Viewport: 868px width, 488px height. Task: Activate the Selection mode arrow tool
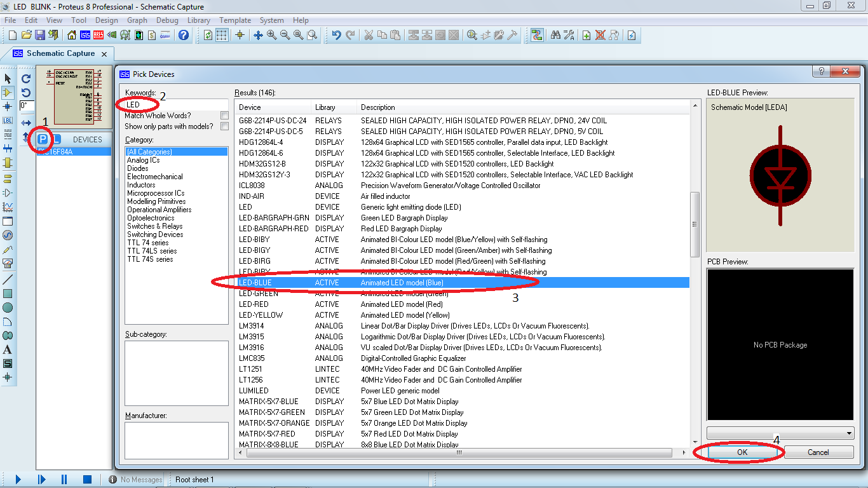point(9,79)
